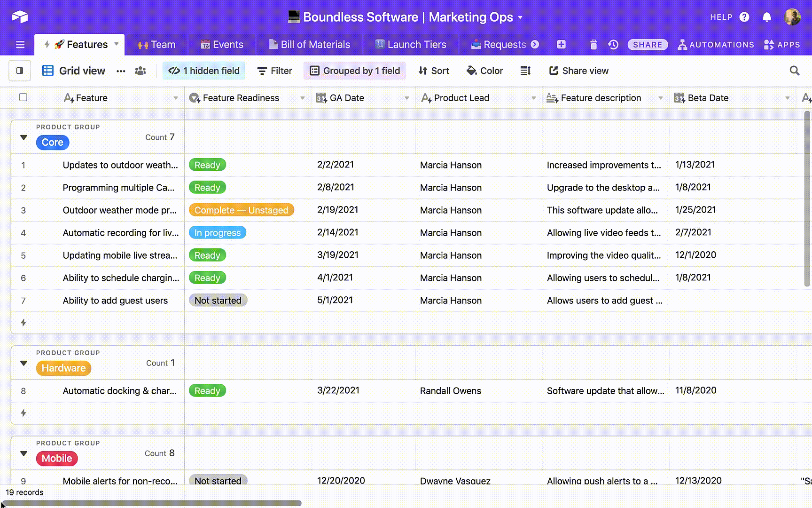Toggle the select all rows checkbox
The height and width of the screenshot is (508, 812).
23,97
